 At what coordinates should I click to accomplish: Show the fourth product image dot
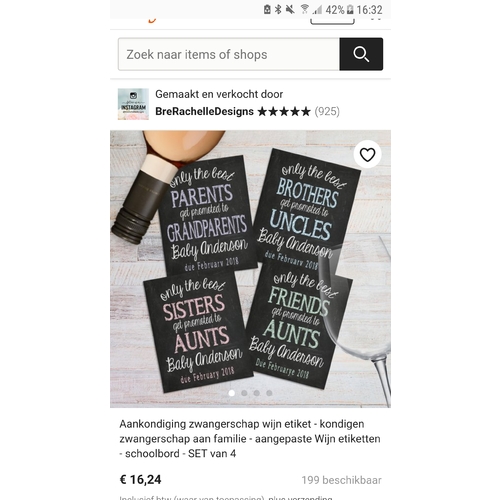click(x=269, y=393)
